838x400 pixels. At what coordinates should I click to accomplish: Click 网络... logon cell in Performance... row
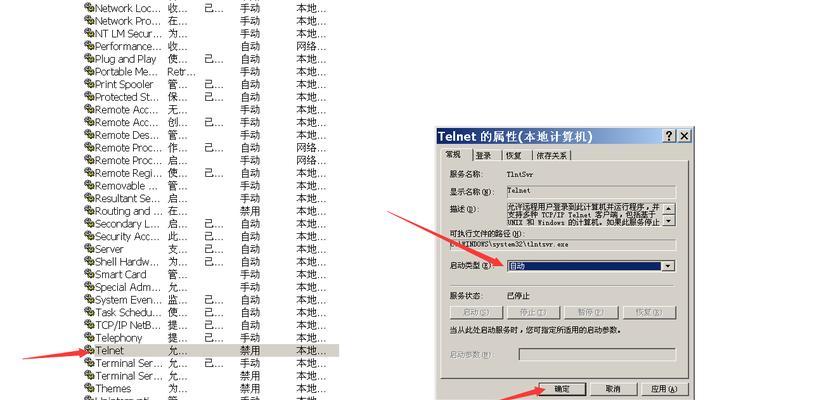tap(311, 46)
